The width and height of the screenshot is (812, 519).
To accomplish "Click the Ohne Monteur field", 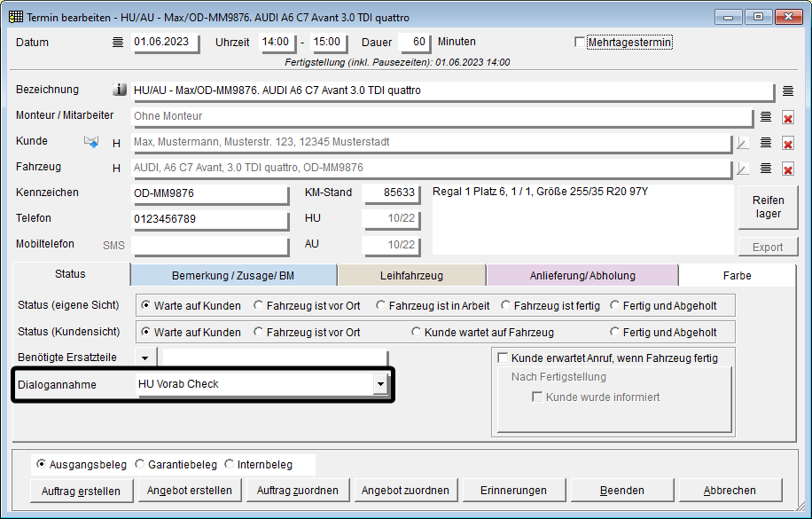I will click(441, 116).
